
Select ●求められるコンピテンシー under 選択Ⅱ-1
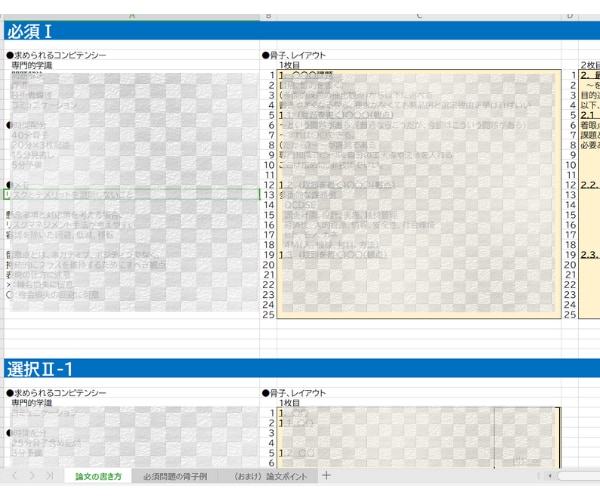pos(56,393)
